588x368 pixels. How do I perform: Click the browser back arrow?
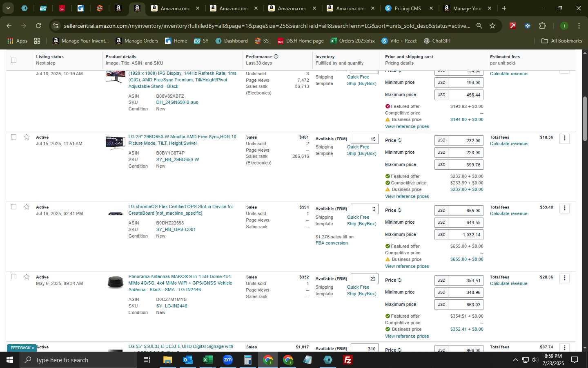coord(9,26)
